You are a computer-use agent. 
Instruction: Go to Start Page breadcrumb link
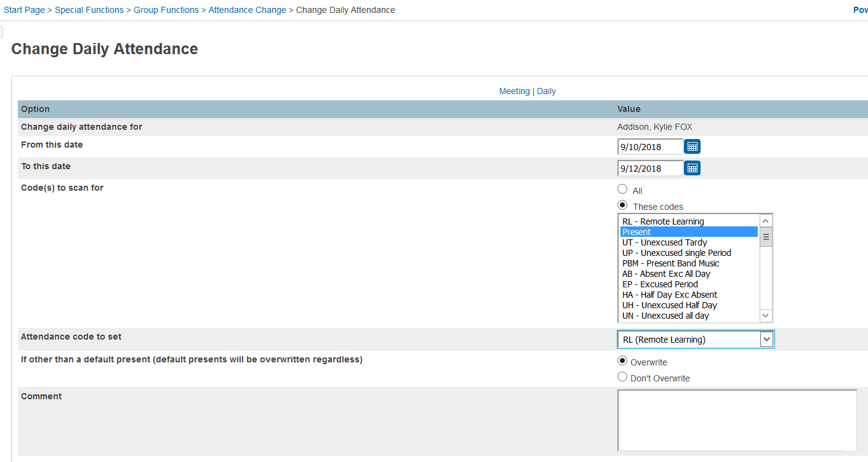coord(25,10)
